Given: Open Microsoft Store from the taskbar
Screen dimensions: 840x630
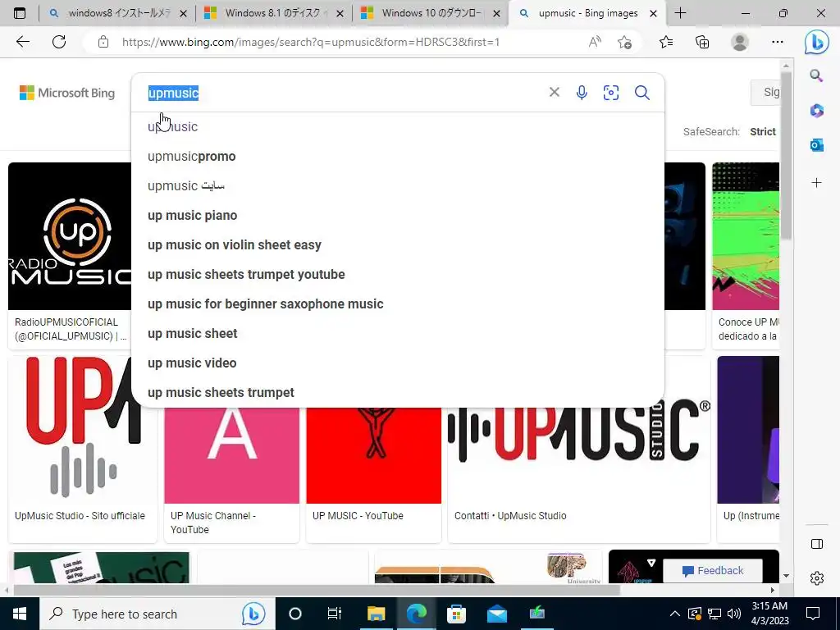Looking at the screenshot, I should (x=456, y=614).
